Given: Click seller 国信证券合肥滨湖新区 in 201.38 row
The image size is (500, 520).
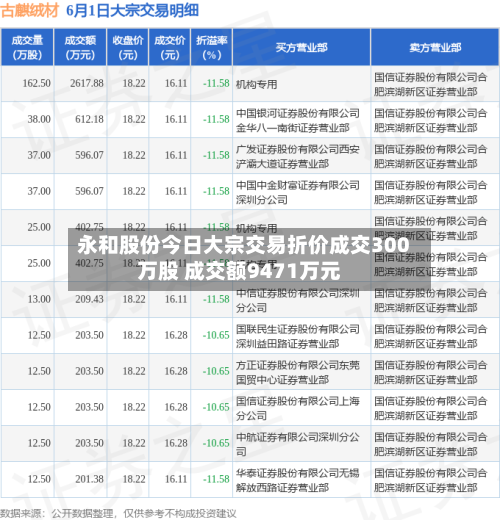Looking at the screenshot, I should (x=430, y=480).
